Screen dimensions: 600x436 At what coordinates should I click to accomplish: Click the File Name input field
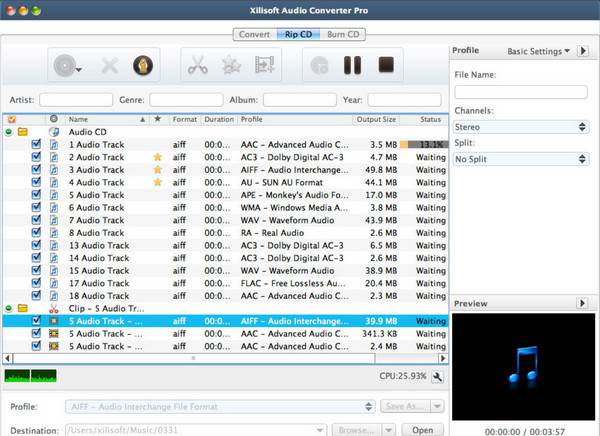[521, 92]
